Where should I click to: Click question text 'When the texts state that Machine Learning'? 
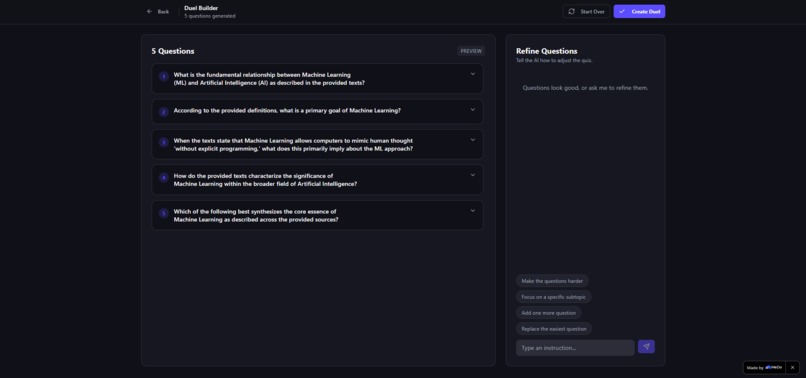coord(294,145)
